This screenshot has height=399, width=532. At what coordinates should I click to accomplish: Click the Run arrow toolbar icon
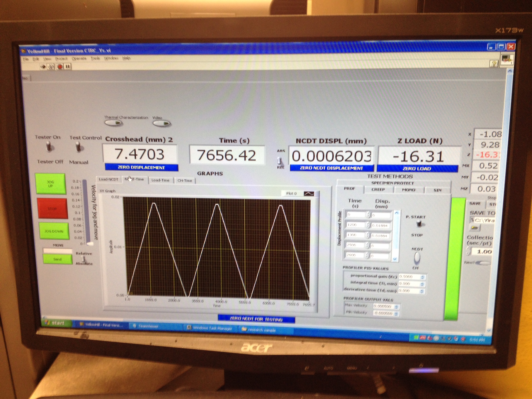pos(43,67)
